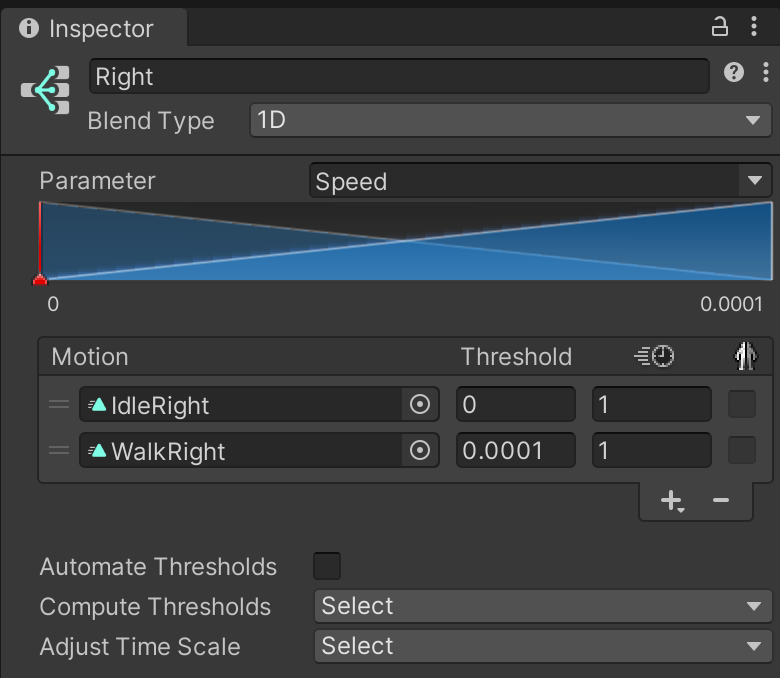The height and width of the screenshot is (678, 780).
Task: Open the Inspector kebab options menu
Action: (x=754, y=27)
